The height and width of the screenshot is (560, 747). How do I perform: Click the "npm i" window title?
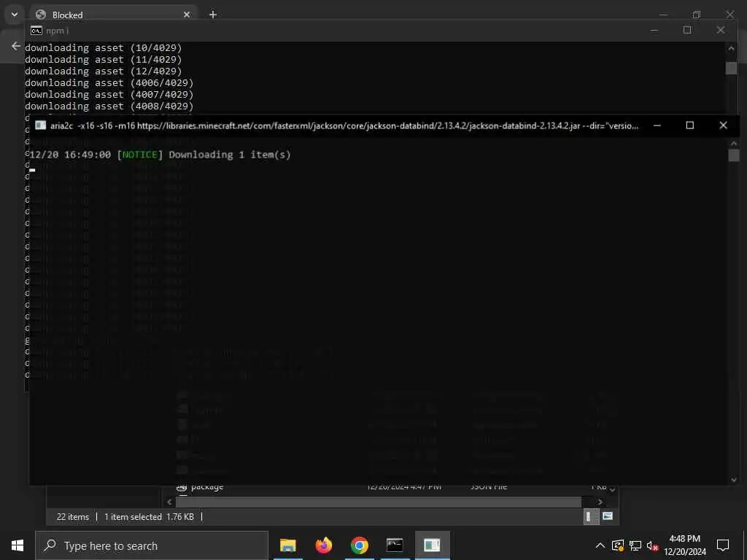tap(57, 31)
